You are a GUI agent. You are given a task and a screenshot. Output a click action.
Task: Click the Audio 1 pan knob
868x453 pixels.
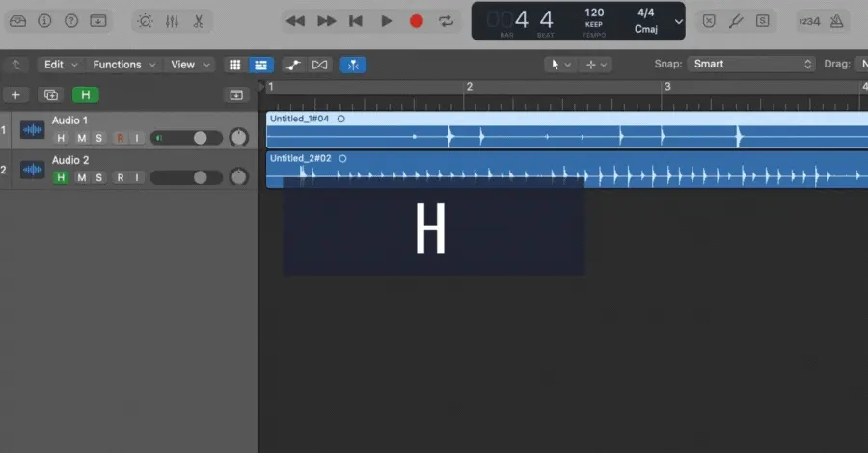[238, 137]
